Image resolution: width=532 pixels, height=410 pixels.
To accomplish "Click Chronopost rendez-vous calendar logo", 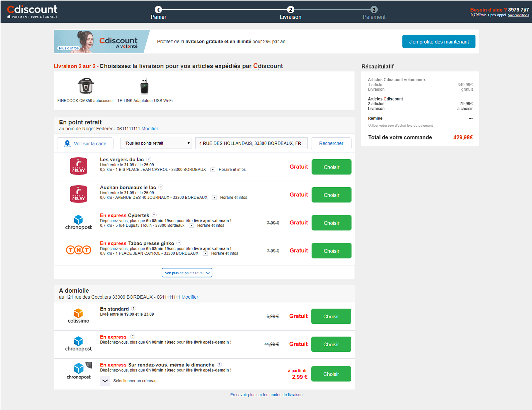I will click(x=79, y=371).
